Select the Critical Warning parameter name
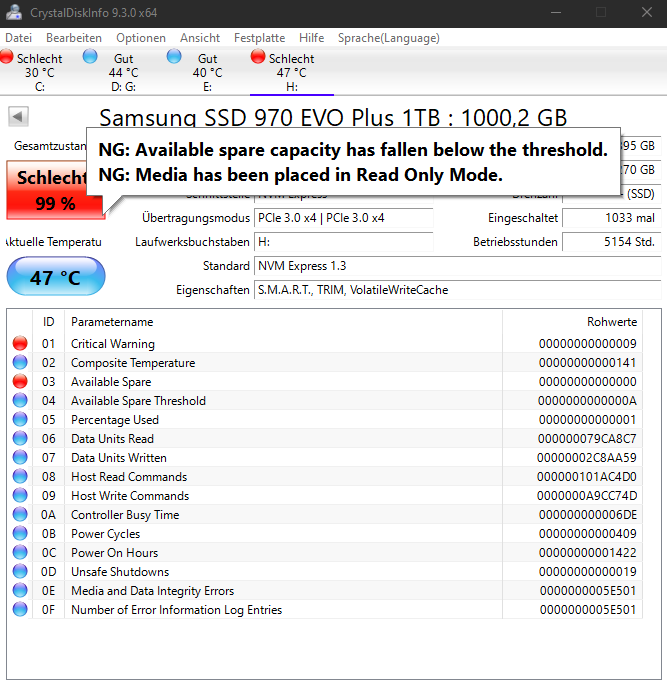 point(113,344)
